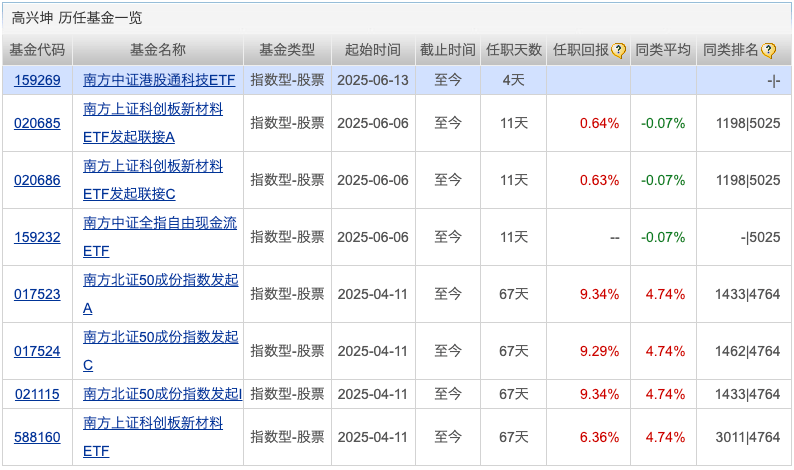Screen dimensions: 794x470
Task: Click the 同类平均 column header
Action: (663, 50)
